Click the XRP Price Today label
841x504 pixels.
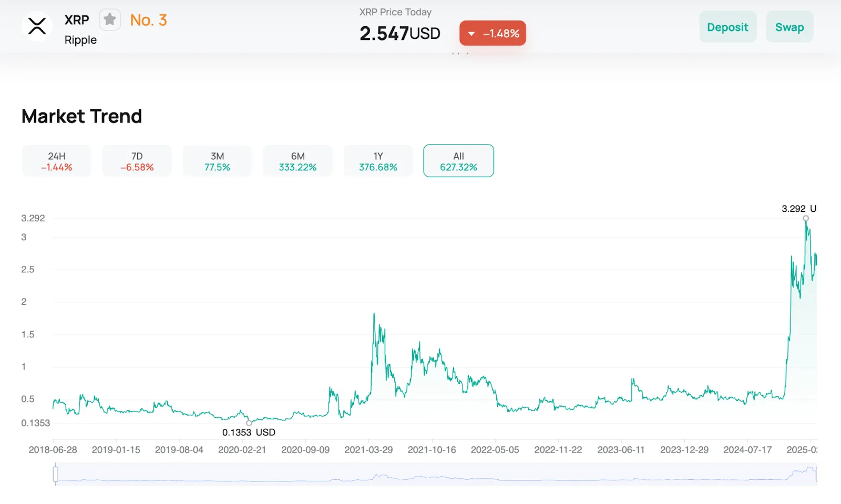coord(395,12)
